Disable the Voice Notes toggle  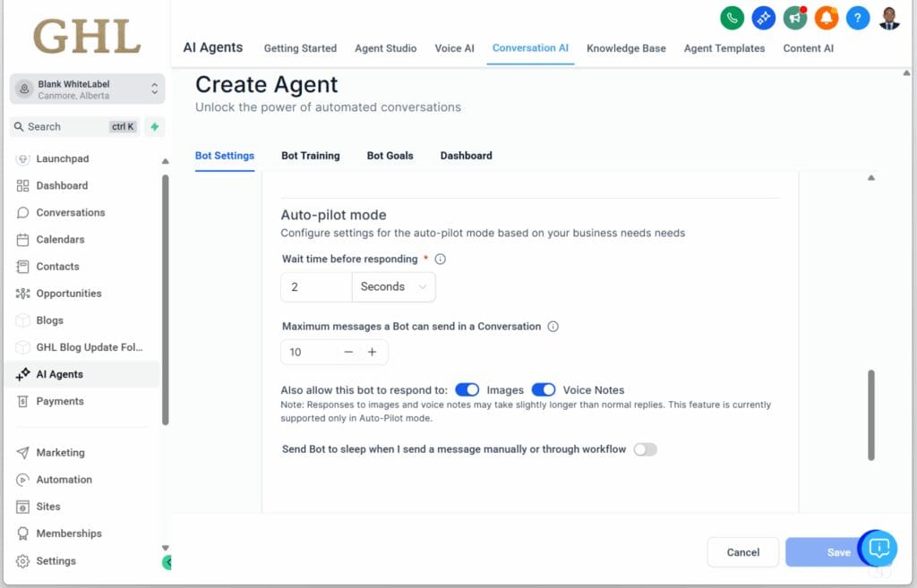(x=544, y=389)
